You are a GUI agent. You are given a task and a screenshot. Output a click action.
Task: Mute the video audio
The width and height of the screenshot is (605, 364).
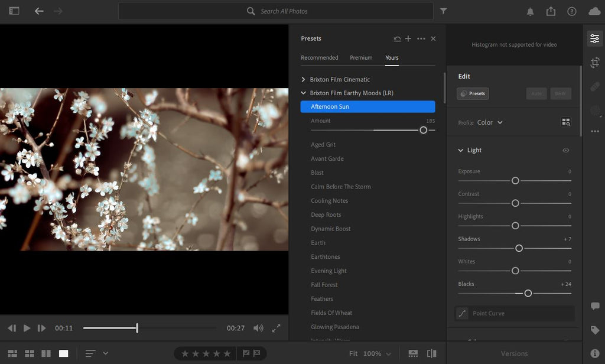[x=258, y=328]
